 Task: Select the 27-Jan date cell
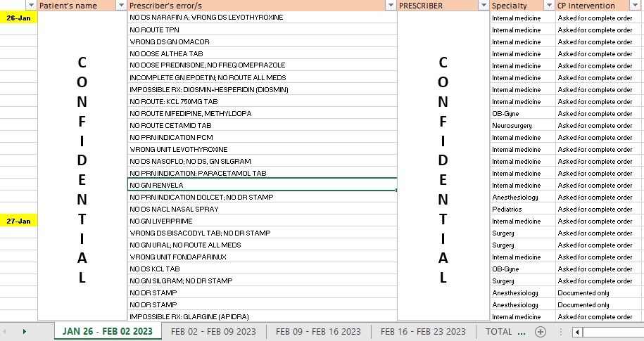point(18,221)
